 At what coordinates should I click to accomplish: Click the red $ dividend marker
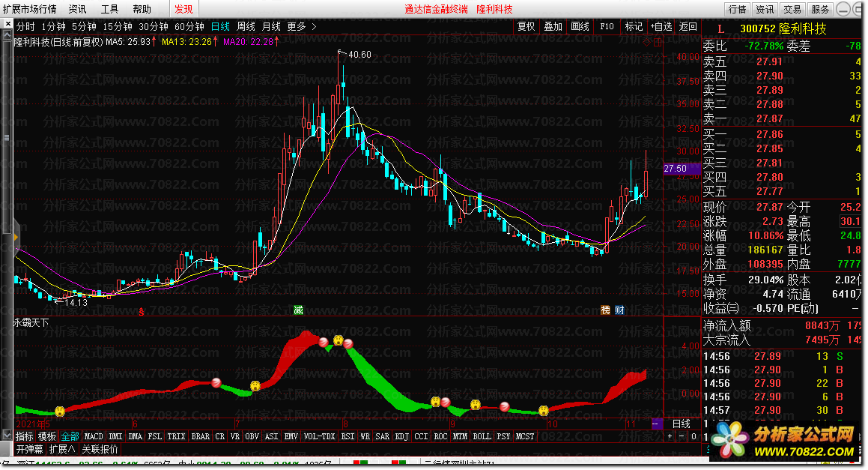pos(142,312)
